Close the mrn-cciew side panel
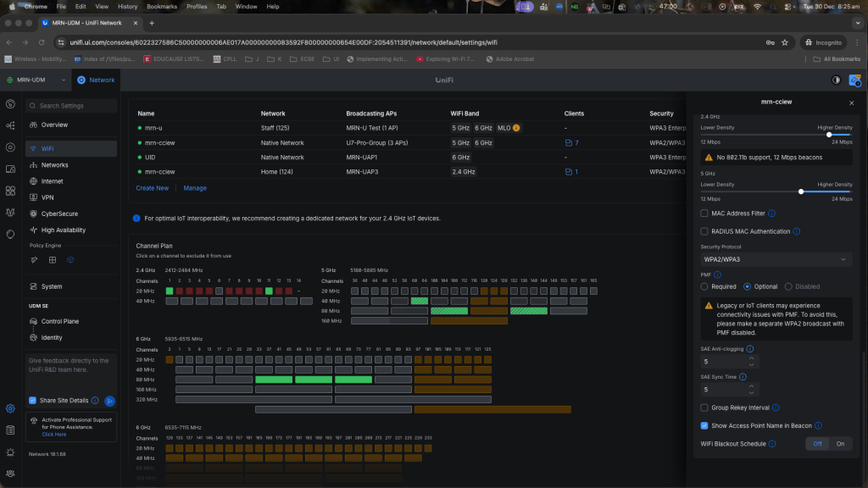The image size is (868, 488). point(851,103)
